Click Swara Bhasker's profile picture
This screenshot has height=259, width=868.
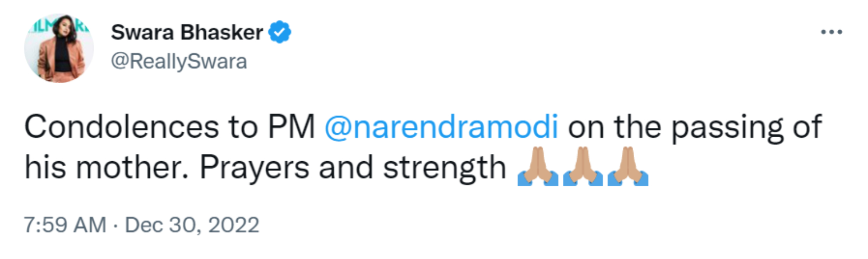[x=59, y=48]
